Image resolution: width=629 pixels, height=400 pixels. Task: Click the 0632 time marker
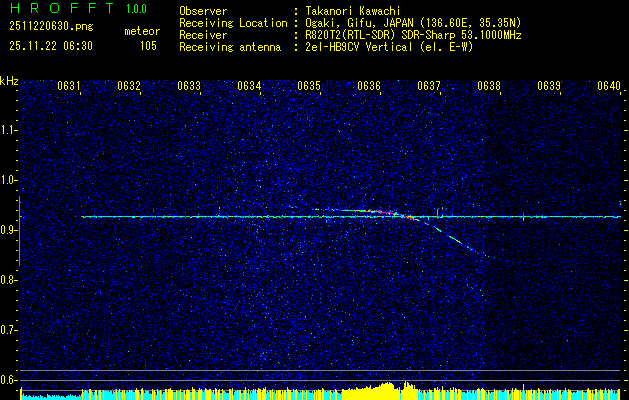point(129,86)
